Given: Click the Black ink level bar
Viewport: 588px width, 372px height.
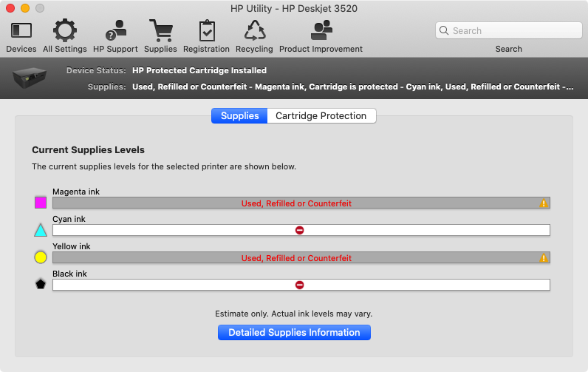Looking at the screenshot, I should click(301, 285).
